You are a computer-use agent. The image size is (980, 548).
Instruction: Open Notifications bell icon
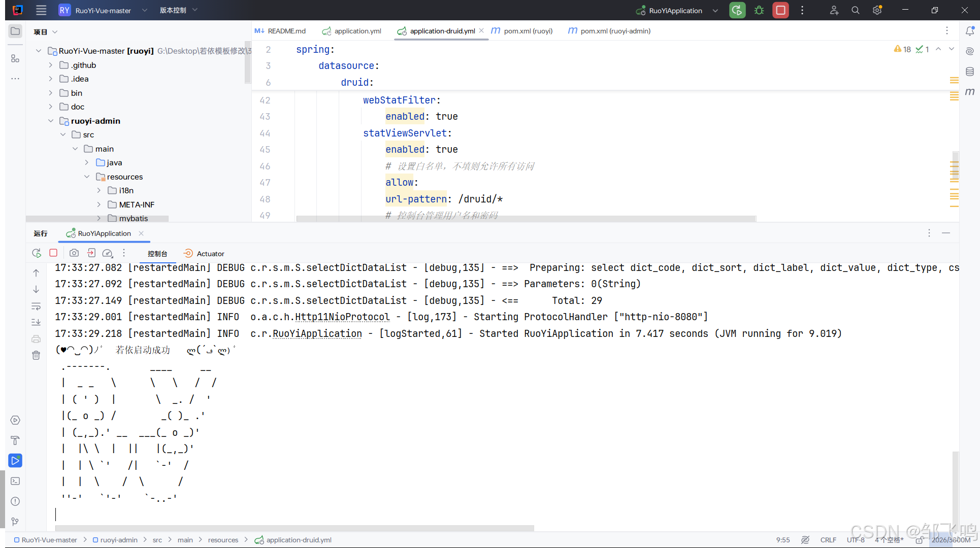[x=970, y=31]
